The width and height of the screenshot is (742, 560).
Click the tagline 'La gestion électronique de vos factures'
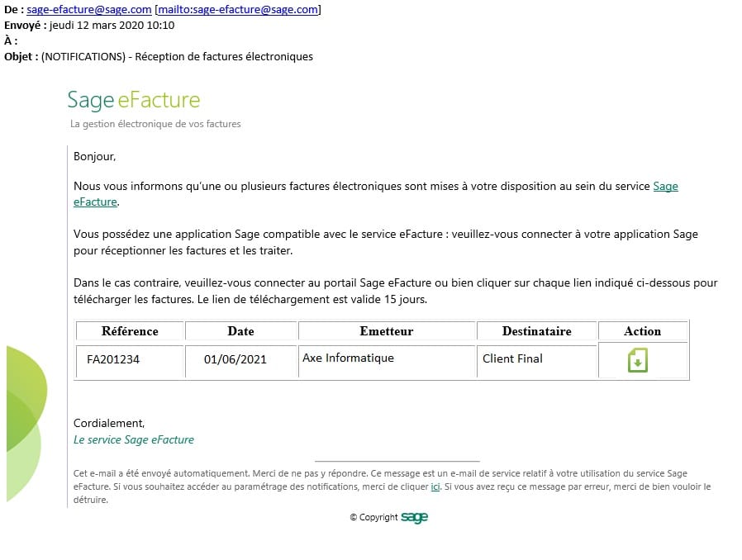(x=155, y=124)
